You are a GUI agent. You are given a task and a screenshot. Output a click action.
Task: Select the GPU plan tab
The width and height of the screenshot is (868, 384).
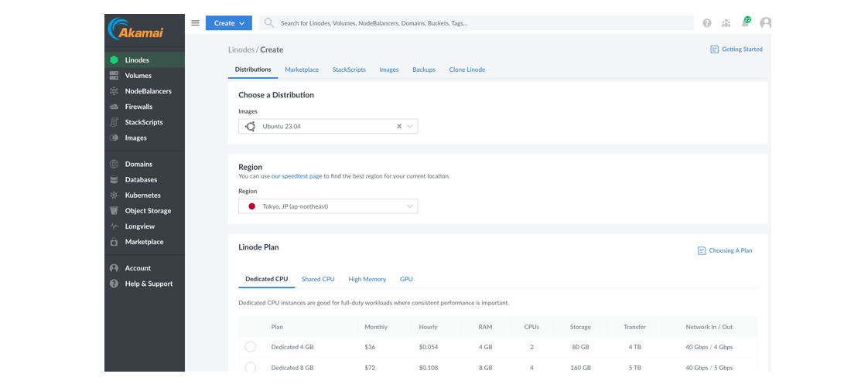click(x=406, y=280)
